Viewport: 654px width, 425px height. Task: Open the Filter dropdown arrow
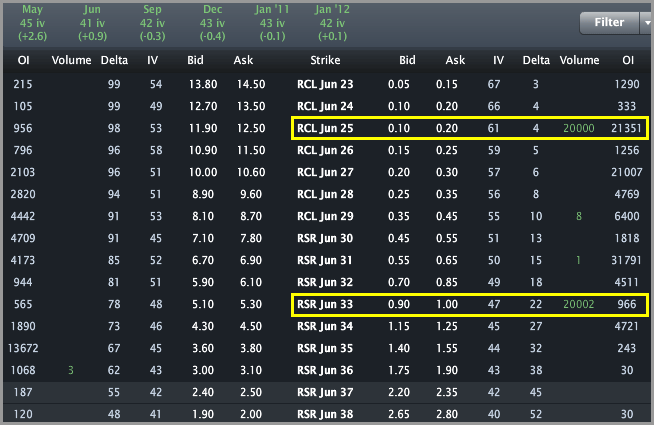click(x=646, y=23)
